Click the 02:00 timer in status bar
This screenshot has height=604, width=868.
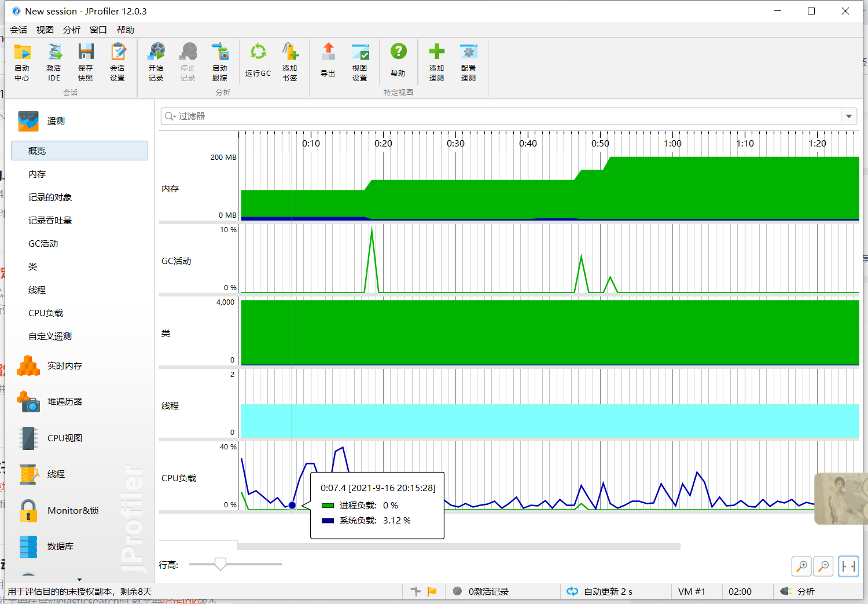[740, 591]
